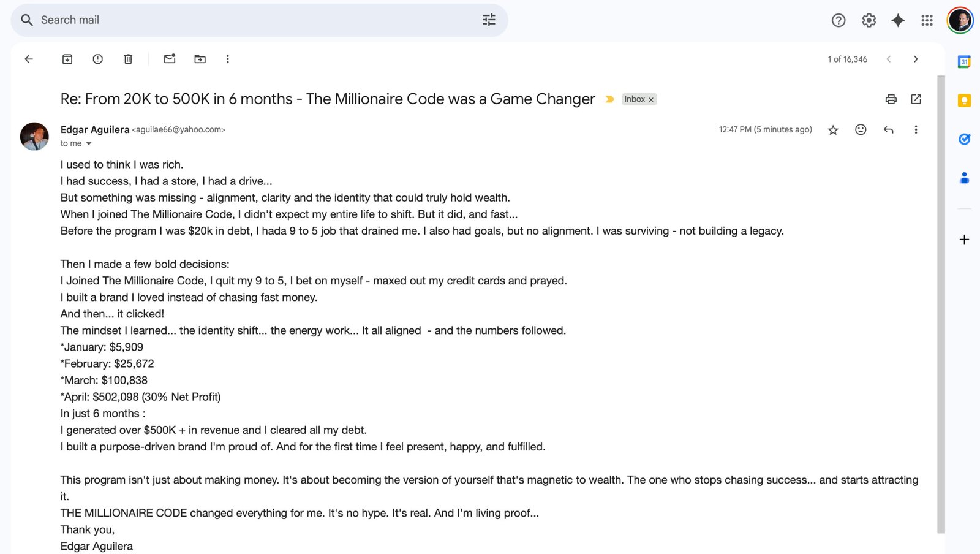Report this email as spam

tap(97, 59)
